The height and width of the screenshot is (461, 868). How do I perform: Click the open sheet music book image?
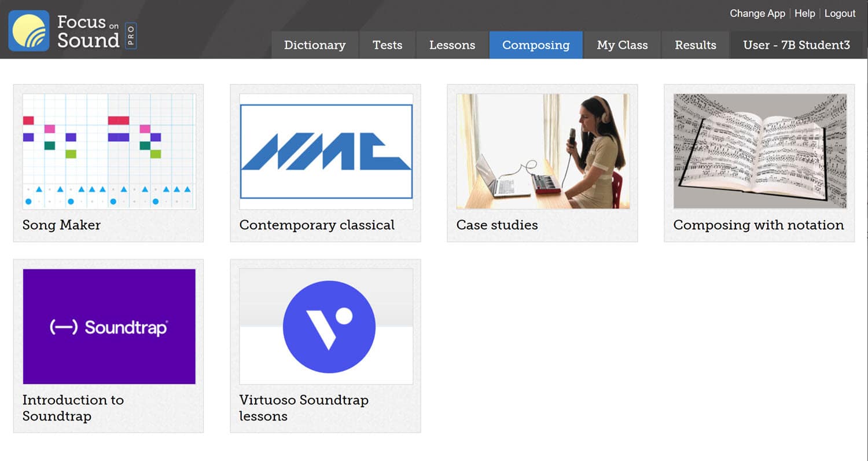point(759,151)
